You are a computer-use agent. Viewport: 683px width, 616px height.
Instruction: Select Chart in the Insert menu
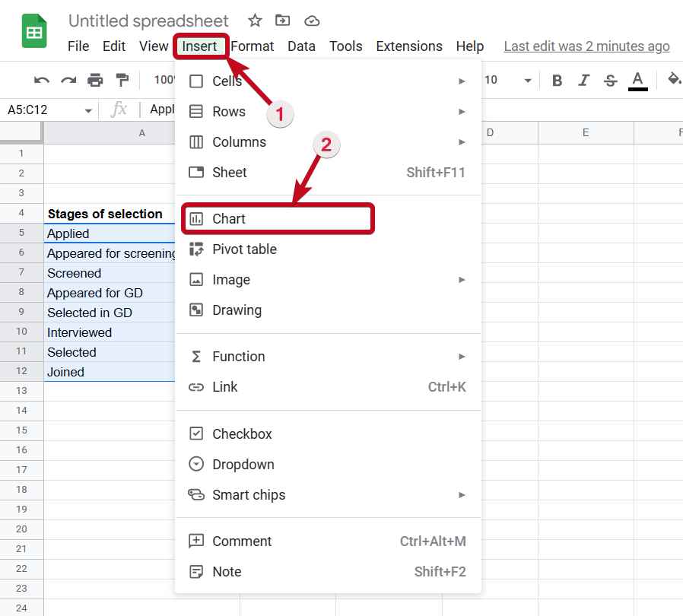[x=328, y=219]
